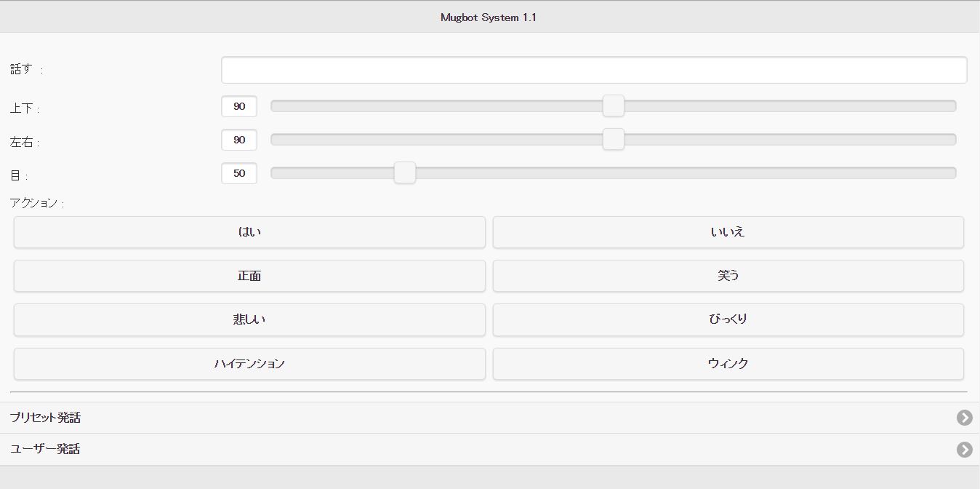Trigger the 笑う action
The height and width of the screenshot is (489, 980).
728,276
